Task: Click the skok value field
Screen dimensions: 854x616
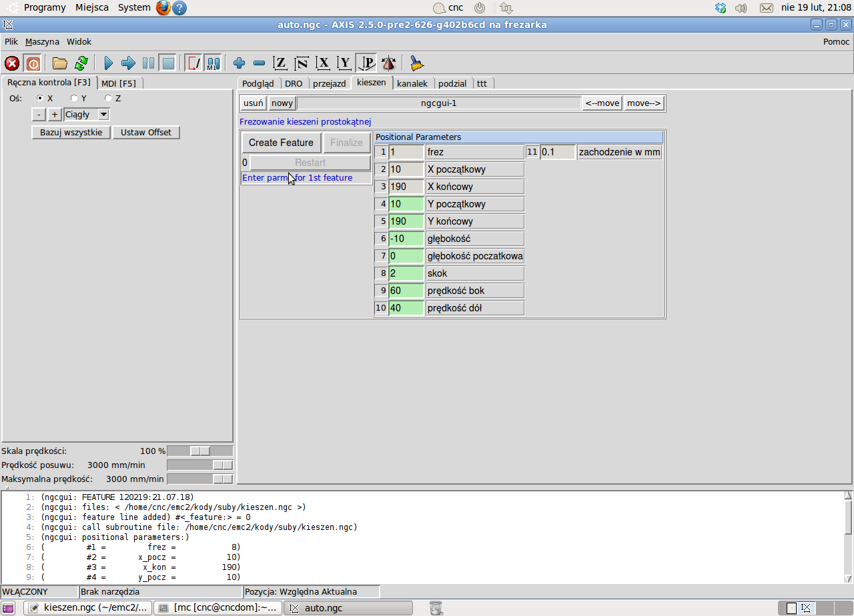Action: tap(406, 273)
